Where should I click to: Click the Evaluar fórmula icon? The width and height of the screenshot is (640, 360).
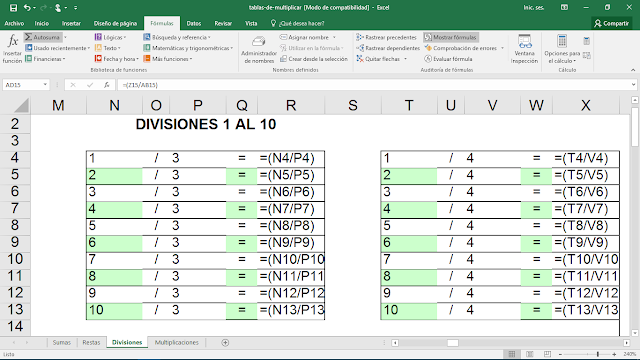pos(428,59)
